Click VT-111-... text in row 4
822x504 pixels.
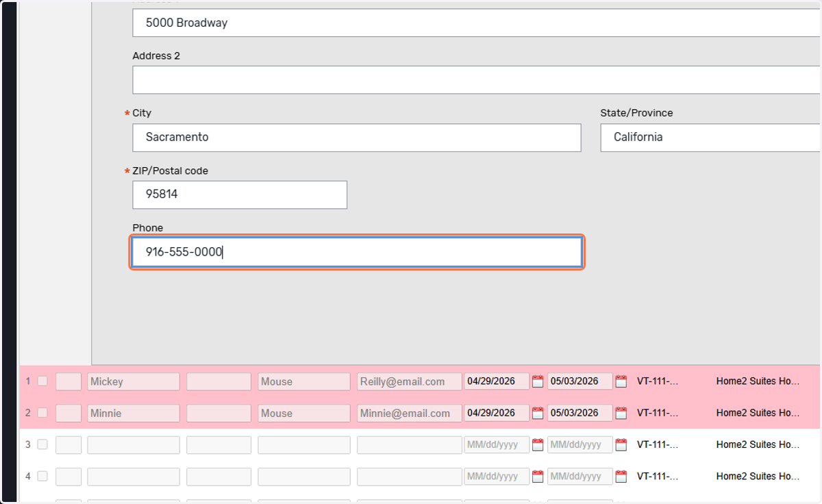click(x=658, y=476)
